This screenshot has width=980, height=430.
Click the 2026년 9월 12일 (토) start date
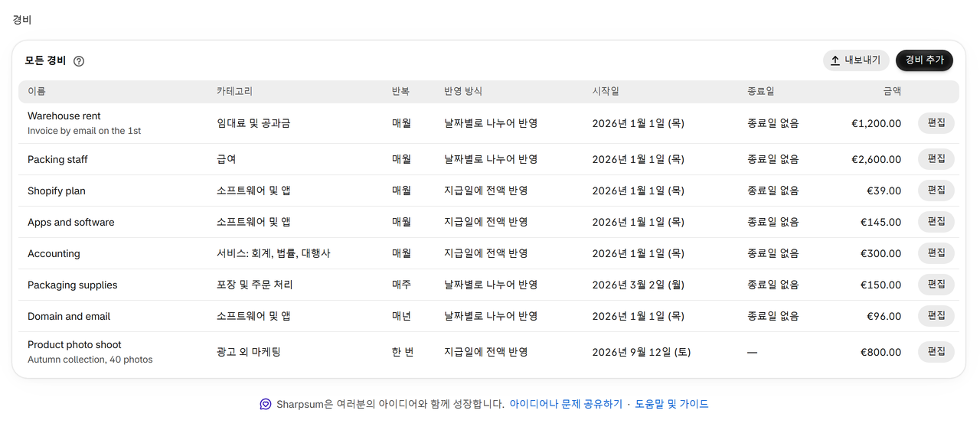641,352
